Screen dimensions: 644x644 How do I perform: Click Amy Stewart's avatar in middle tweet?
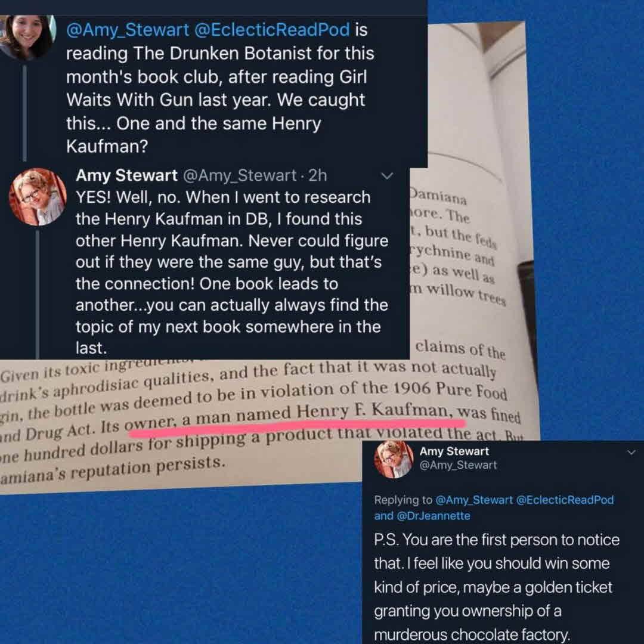pos(38,197)
